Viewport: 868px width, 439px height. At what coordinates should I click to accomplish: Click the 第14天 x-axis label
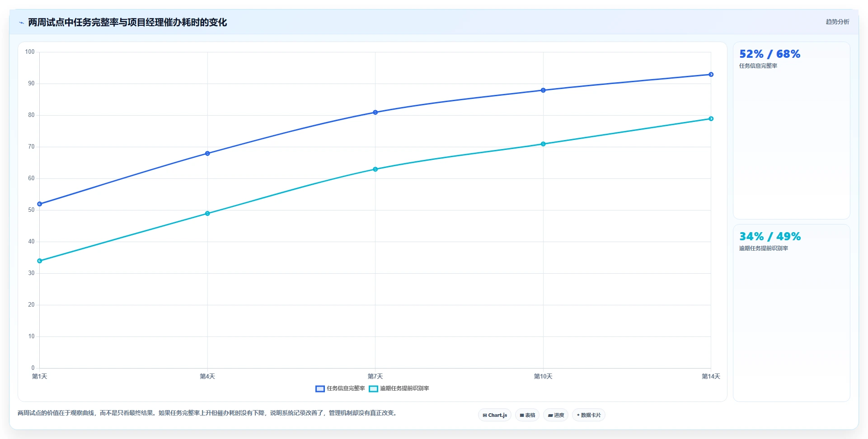coord(711,377)
